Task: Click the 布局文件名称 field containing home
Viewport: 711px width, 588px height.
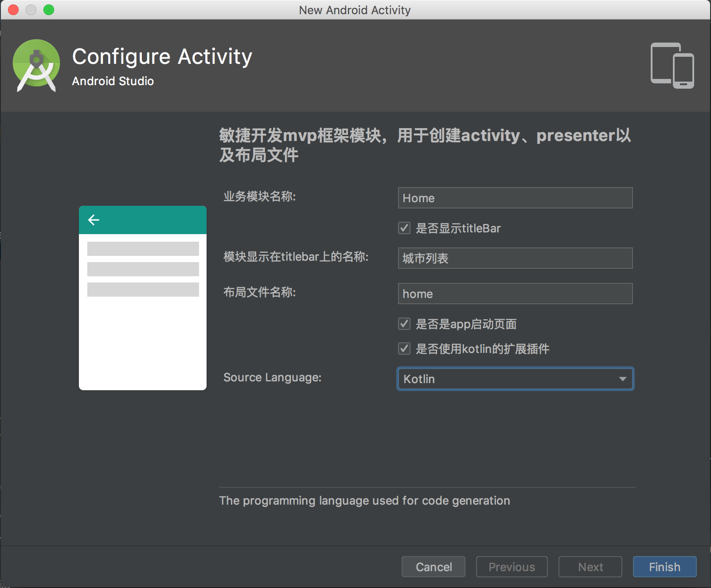Action: [516, 294]
